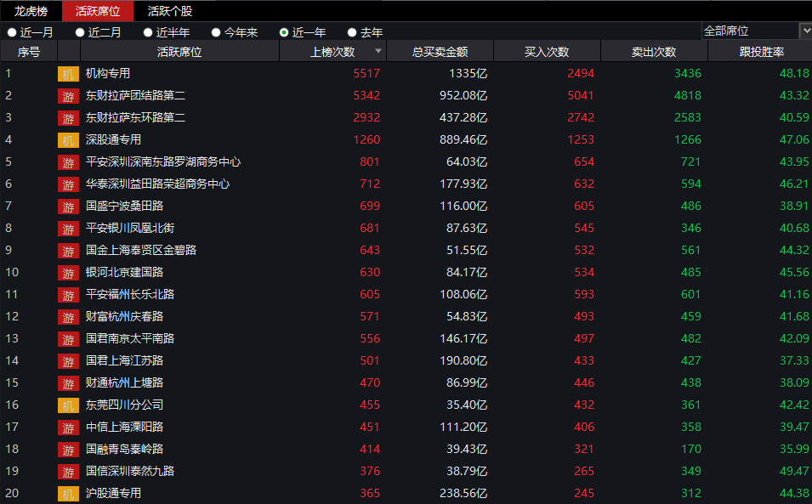The height and width of the screenshot is (504, 812).
Task: Click the sort arrow on 上榜次数 column
Action: pos(378,51)
